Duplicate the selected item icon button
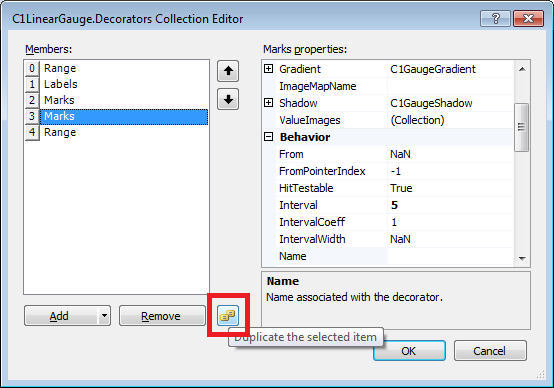 pyautogui.click(x=228, y=315)
